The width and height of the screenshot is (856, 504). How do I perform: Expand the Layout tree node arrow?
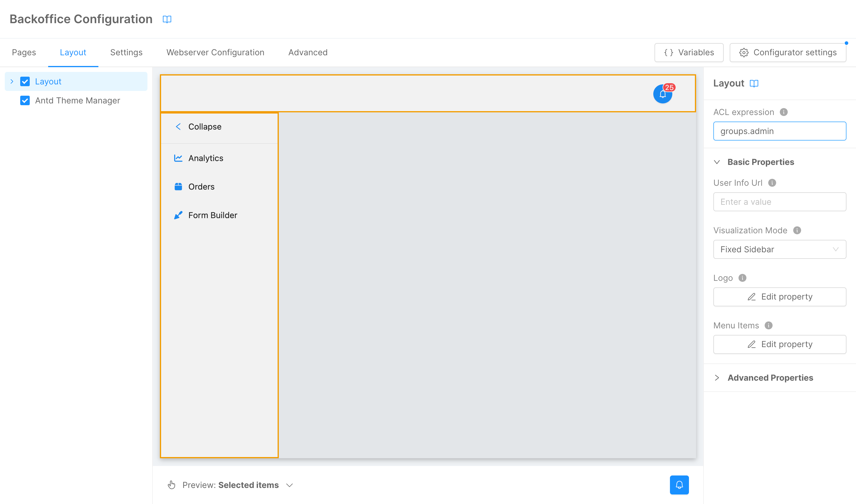click(12, 81)
